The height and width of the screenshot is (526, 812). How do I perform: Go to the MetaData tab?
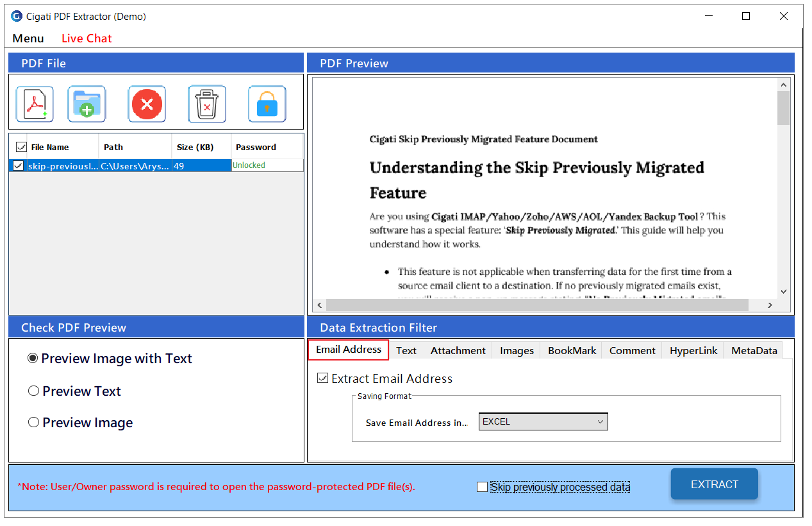coord(754,350)
